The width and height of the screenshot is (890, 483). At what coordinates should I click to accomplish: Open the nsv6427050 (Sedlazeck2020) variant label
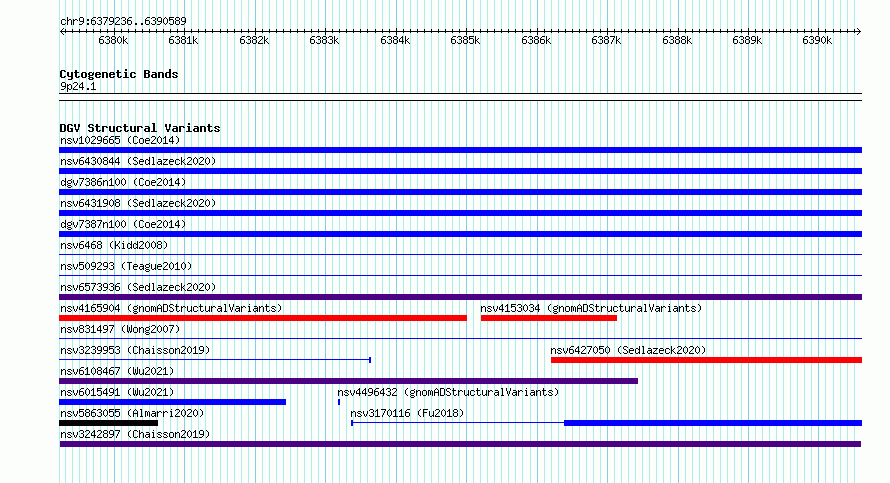(x=628, y=350)
